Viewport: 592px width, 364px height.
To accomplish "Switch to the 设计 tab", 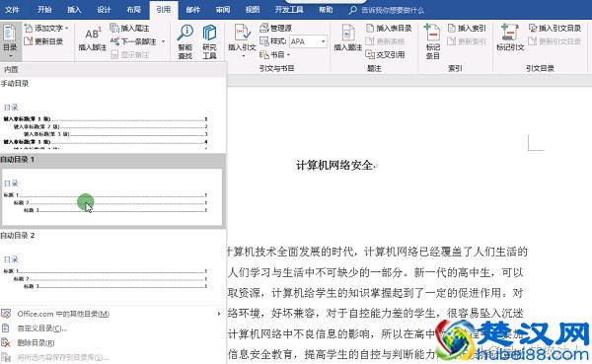I will click(x=104, y=10).
